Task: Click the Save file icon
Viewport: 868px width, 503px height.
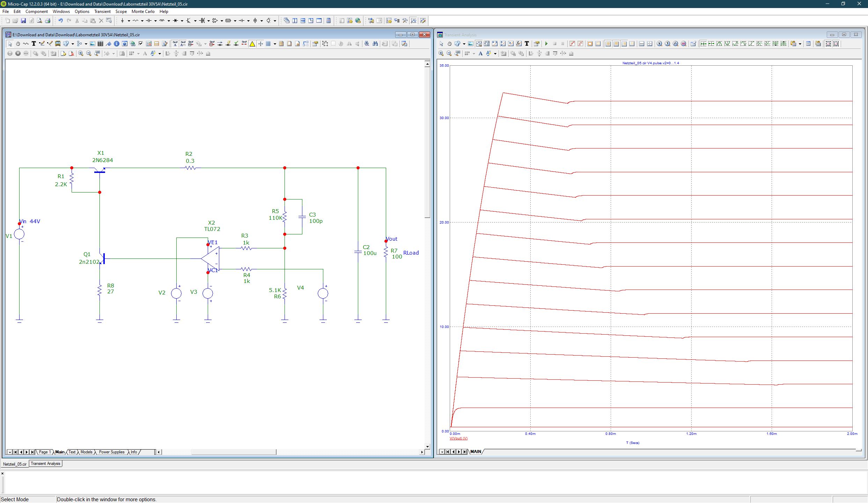Action: pos(23,21)
